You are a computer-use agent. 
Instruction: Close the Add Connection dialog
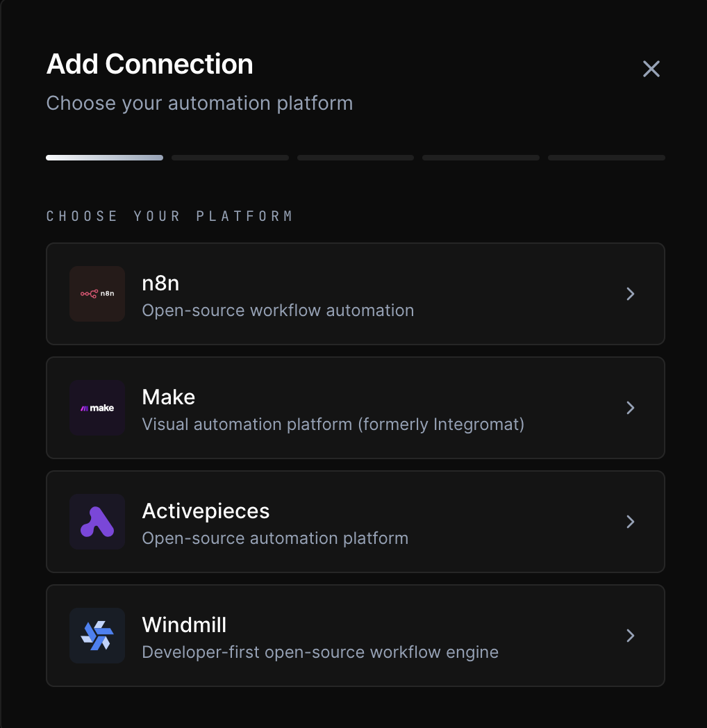click(651, 69)
